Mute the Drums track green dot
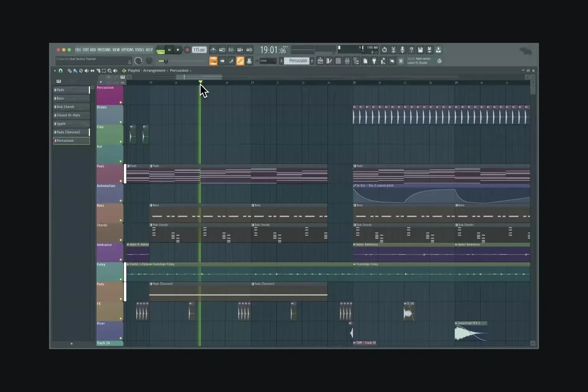 121,122
